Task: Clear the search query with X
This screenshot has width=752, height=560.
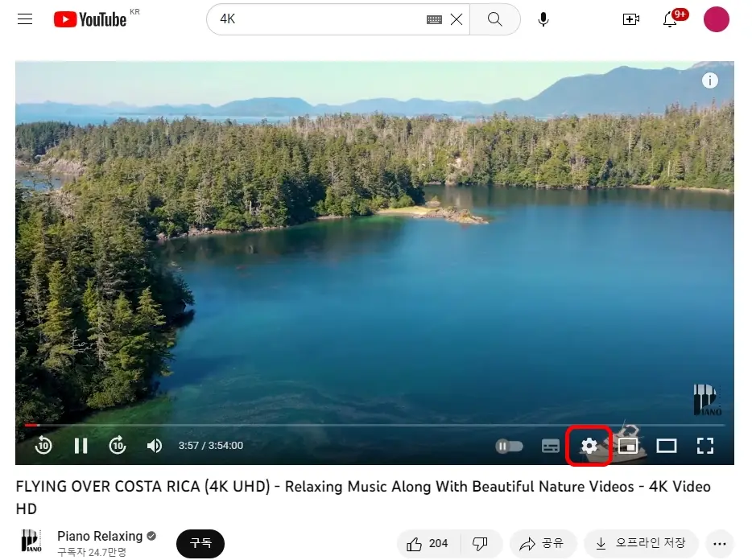Action: tap(457, 19)
